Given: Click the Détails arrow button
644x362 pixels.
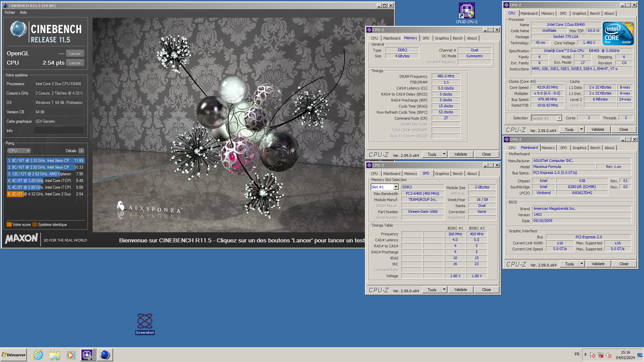Looking at the screenshot, I should tap(81, 151).
